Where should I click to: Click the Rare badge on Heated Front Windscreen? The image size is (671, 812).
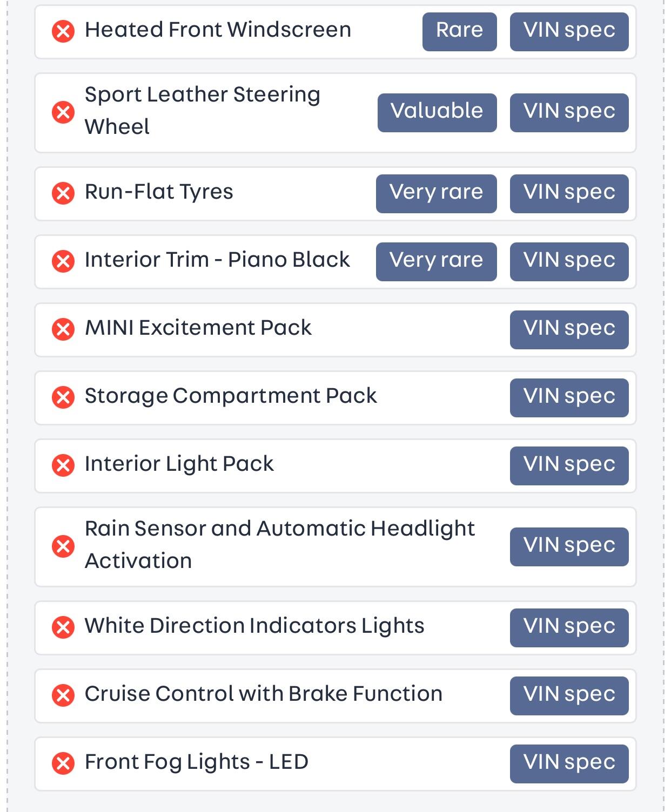coord(459,31)
